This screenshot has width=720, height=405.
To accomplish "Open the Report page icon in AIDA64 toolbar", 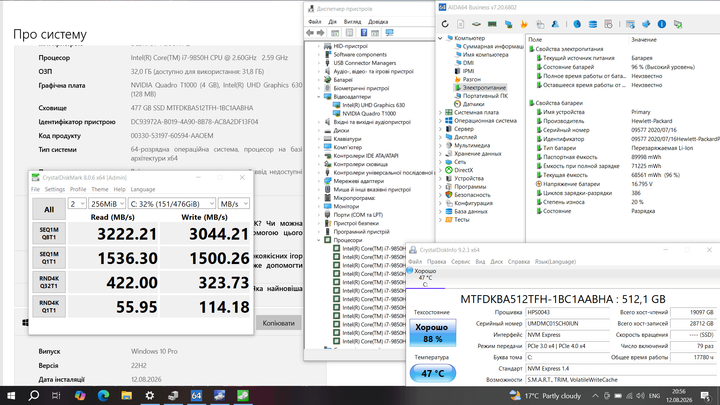I will click(x=461, y=24).
